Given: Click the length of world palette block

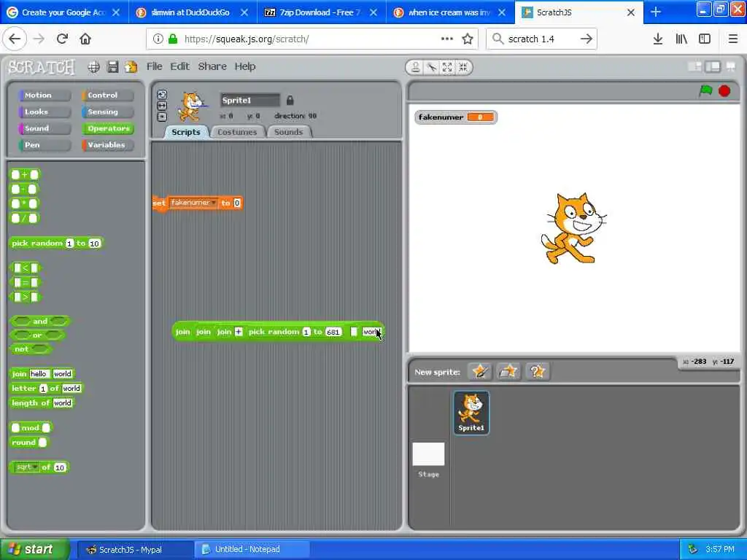Looking at the screenshot, I should tap(42, 402).
